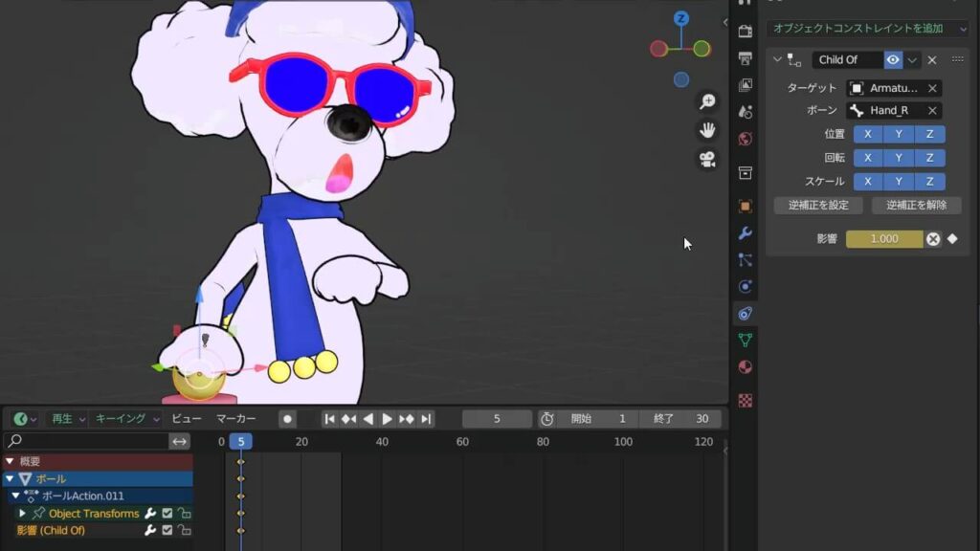Open the Object Data properties tab
This screenshot has height=551, width=980.
[745, 341]
